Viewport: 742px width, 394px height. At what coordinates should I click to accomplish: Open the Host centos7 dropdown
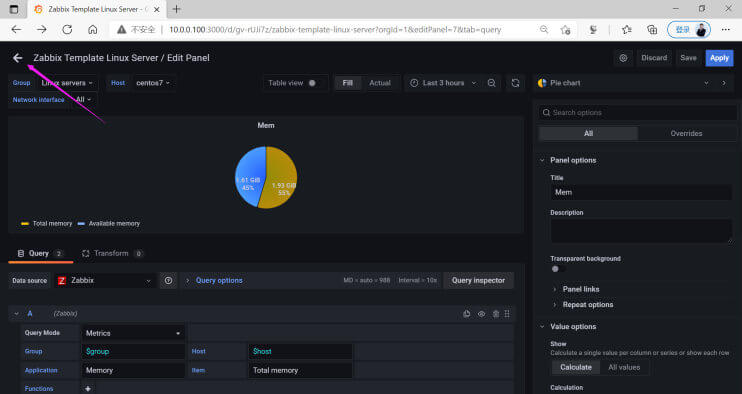click(x=153, y=83)
